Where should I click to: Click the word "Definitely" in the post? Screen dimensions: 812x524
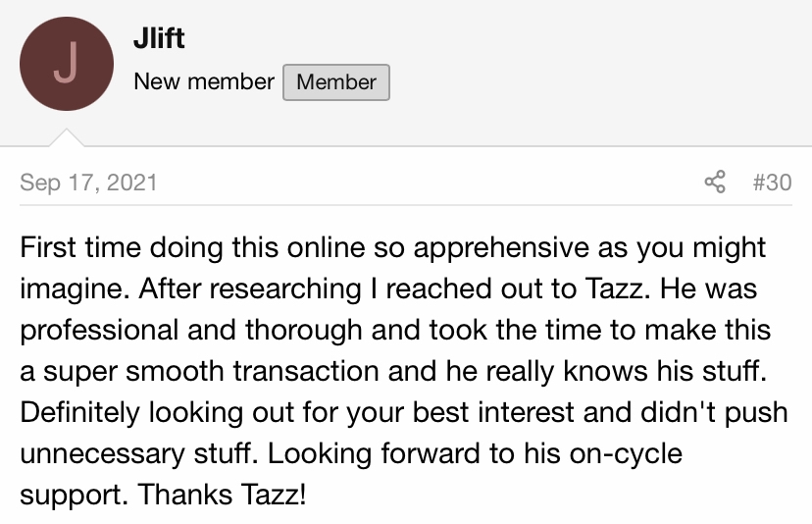[79, 412]
